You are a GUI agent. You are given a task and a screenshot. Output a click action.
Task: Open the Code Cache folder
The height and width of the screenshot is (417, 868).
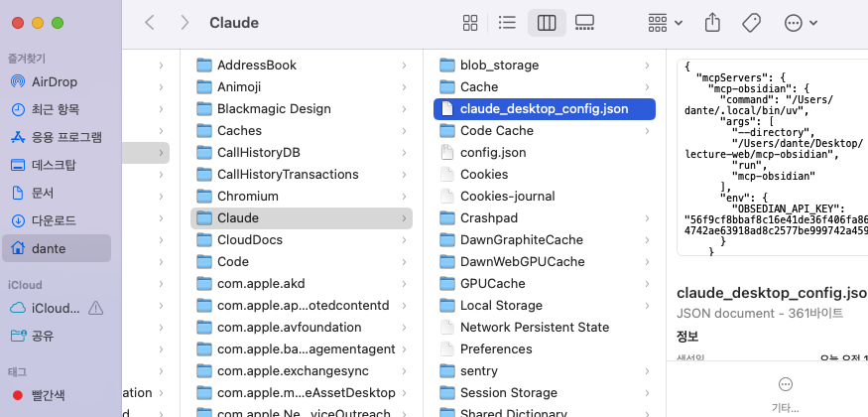point(545,131)
